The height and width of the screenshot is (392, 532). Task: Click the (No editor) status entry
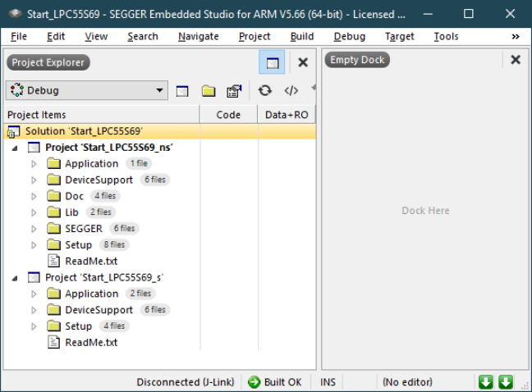pyautogui.click(x=407, y=382)
